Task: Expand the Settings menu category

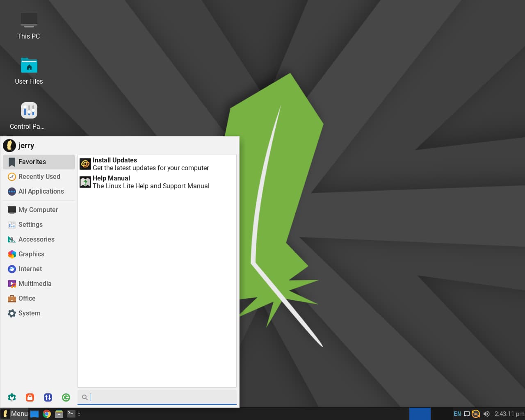Action: (x=30, y=224)
